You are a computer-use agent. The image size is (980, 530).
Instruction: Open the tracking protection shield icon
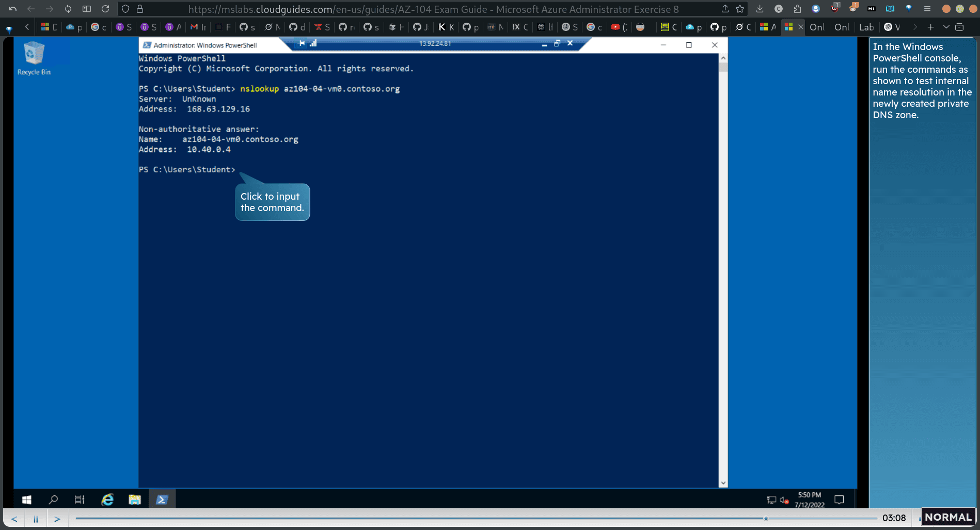(x=125, y=9)
